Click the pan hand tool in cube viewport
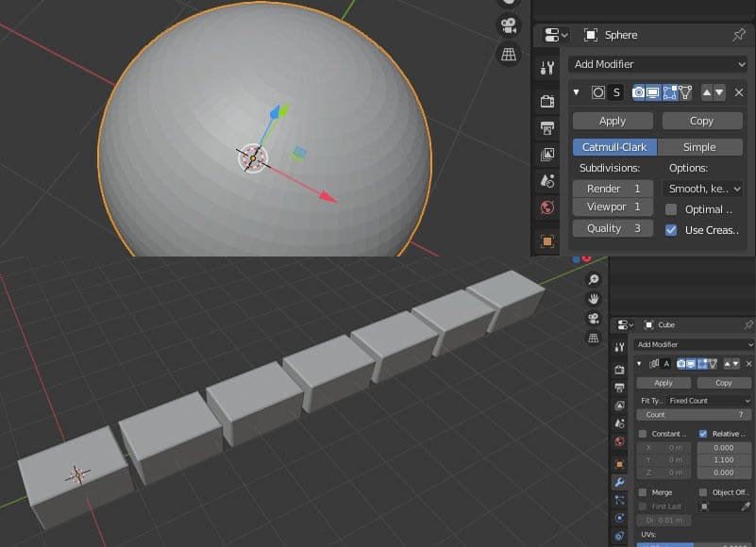 tap(594, 299)
